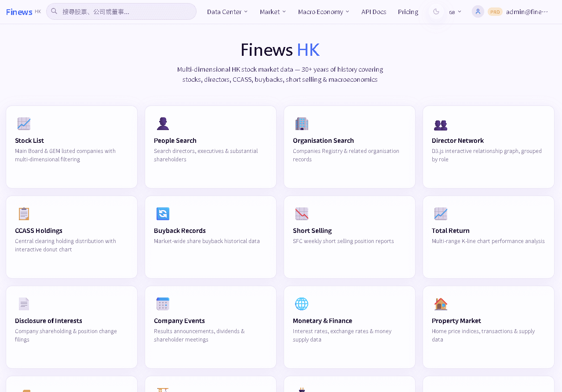
Task: Go to Finews HK home logo
Action: point(24,12)
